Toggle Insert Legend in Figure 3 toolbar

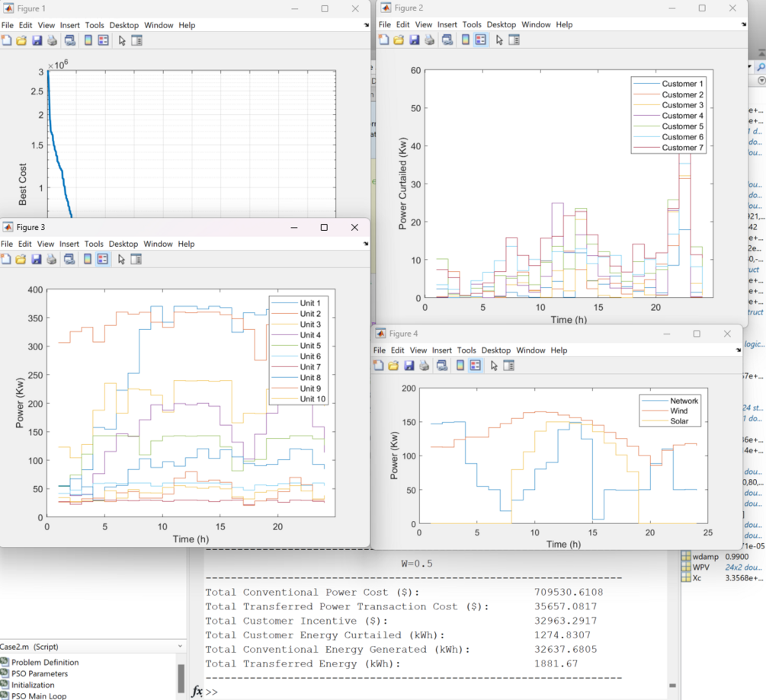click(x=103, y=259)
